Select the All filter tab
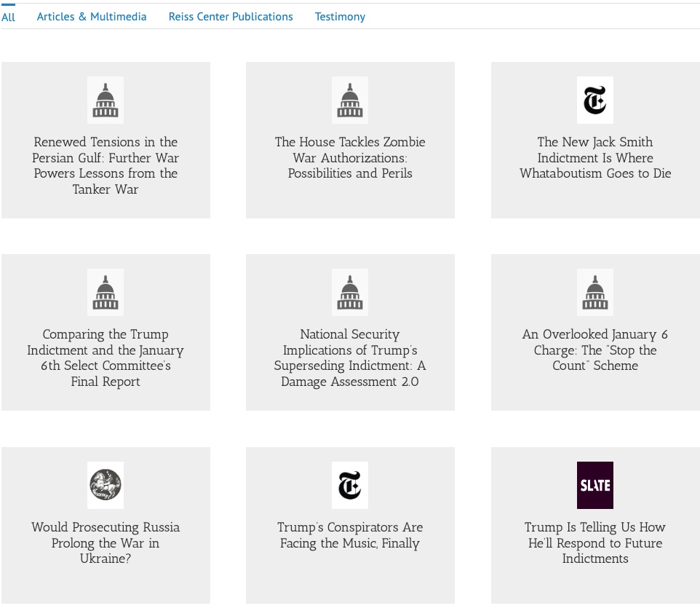Image resolution: width=700 pixels, height=608 pixels. coord(9,17)
